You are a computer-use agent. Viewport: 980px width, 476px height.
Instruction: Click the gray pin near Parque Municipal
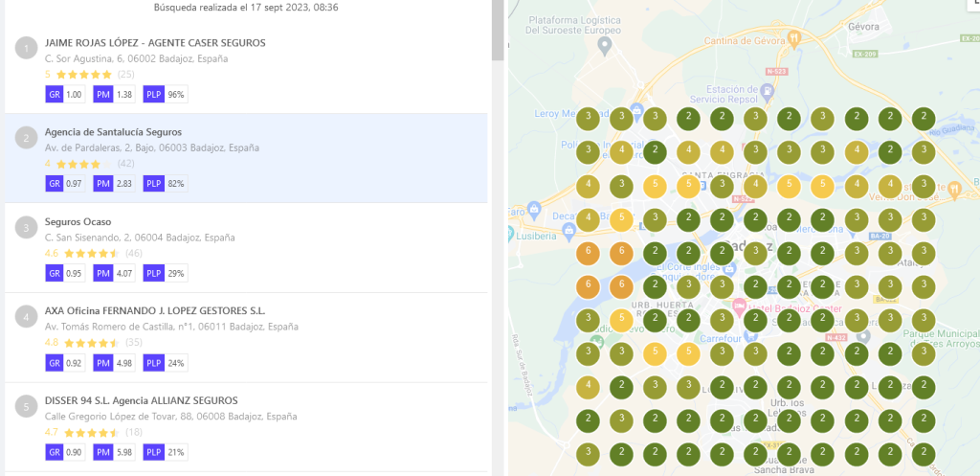tap(863, 336)
